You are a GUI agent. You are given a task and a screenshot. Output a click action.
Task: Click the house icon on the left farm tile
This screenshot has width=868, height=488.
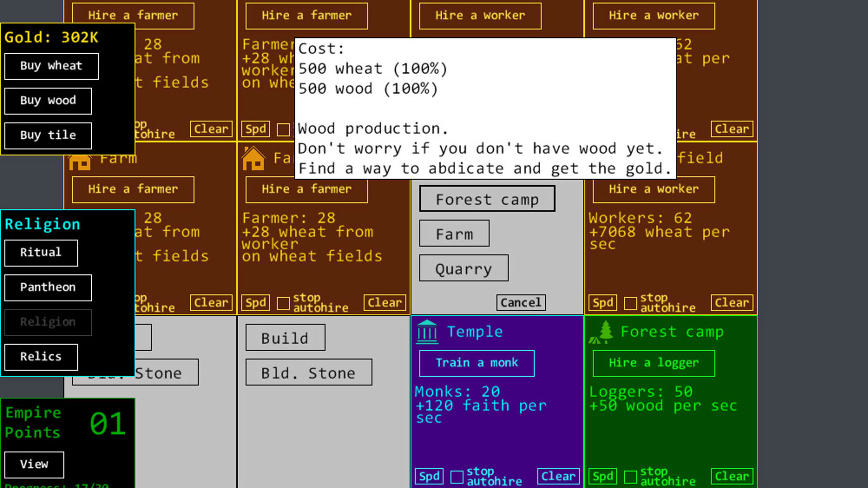[x=80, y=162]
